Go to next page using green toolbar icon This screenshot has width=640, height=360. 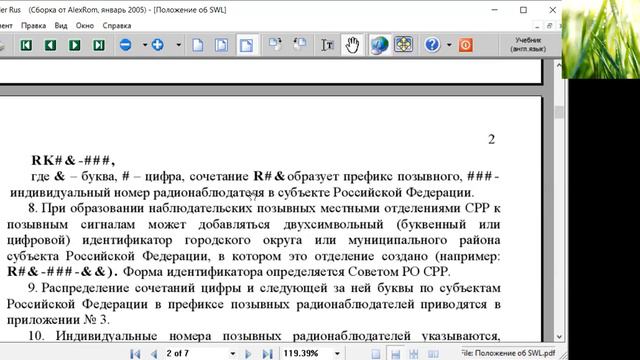click(74, 45)
